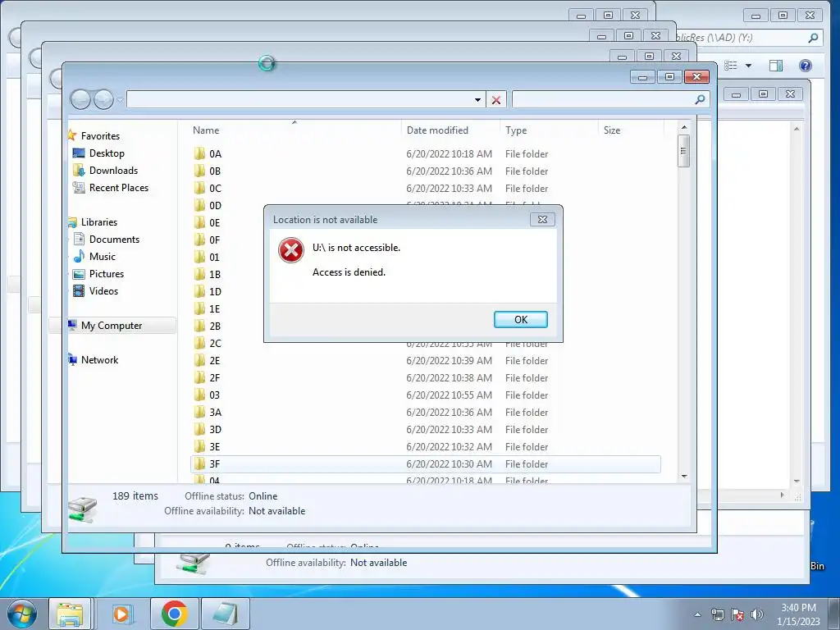
Task: Close the 'Location is not available' dialog
Action: click(542, 220)
